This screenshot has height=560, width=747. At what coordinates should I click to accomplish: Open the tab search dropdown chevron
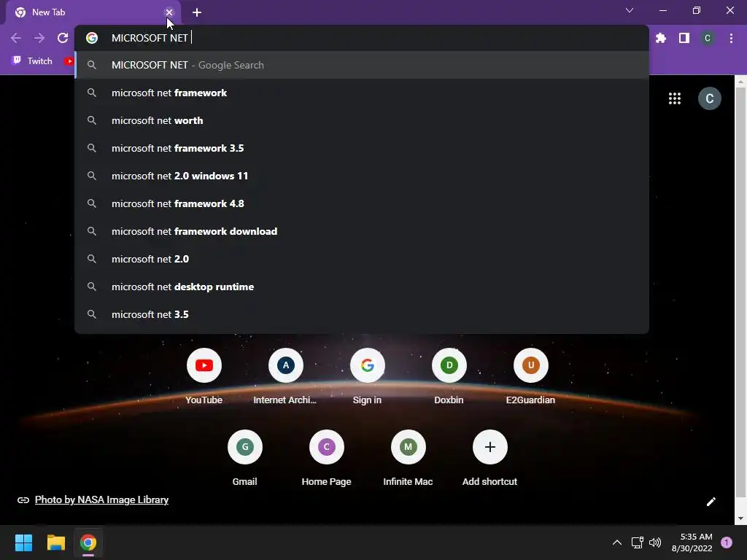pyautogui.click(x=630, y=10)
